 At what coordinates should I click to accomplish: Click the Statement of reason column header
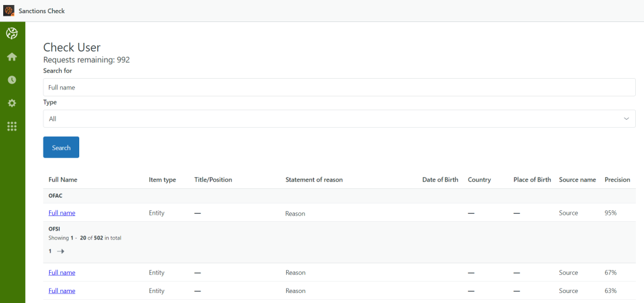click(314, 180)
